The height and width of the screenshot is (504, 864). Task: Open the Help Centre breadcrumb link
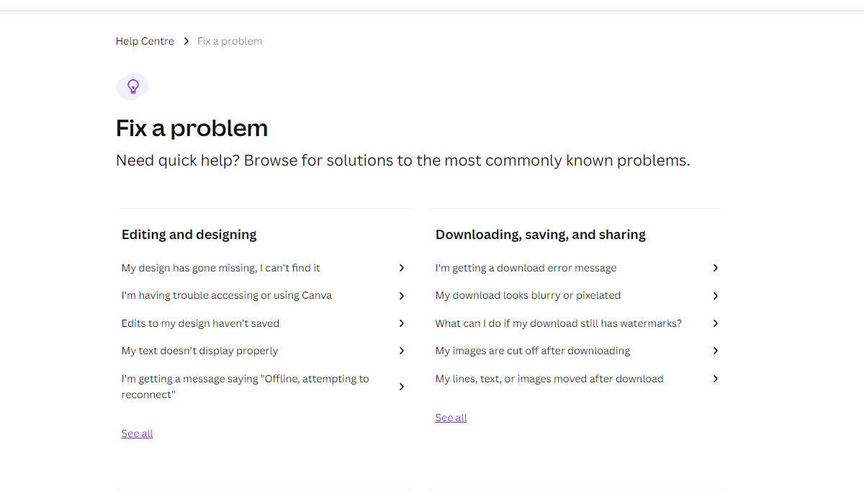145,41
